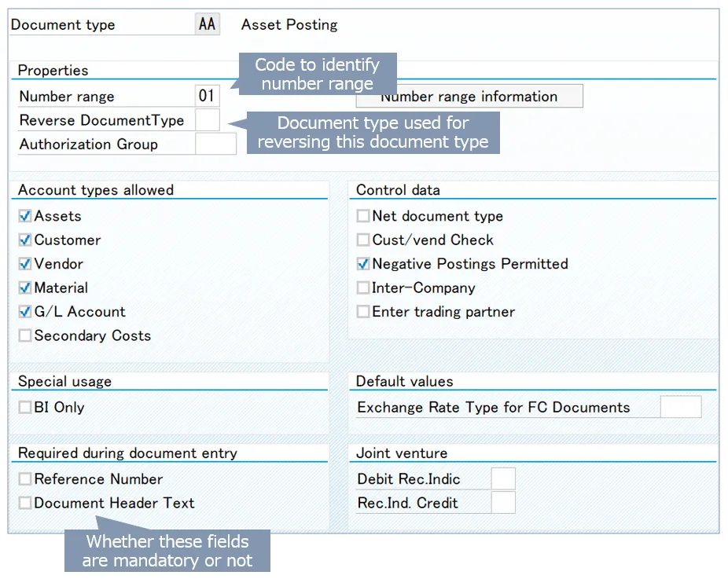This screenshot has width=728, height=579.
Task: Uncheck G/L Account checkbox
Action: coord(25,312)
